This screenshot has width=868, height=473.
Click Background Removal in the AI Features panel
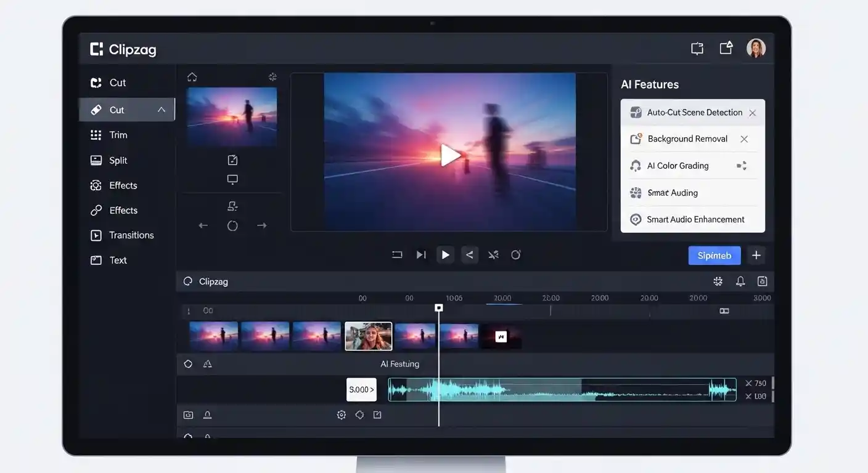687,139
